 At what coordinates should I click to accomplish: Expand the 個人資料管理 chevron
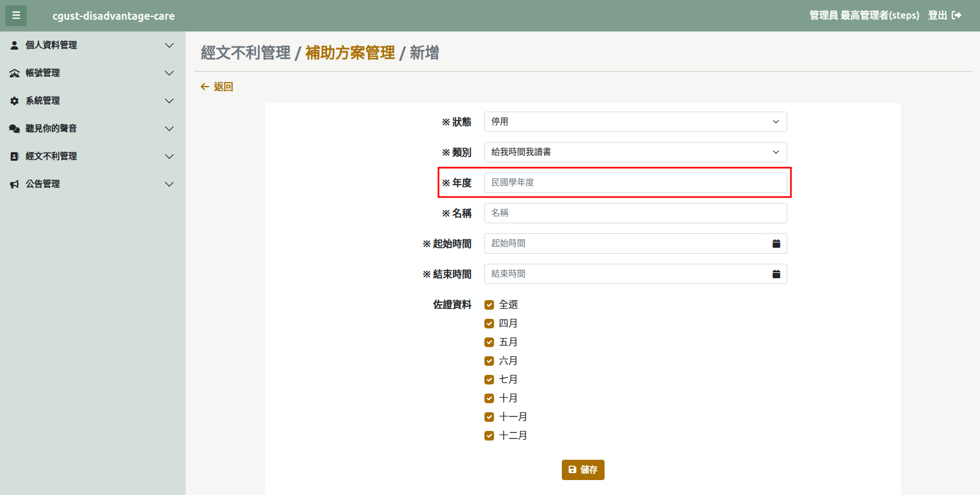point(169,45)
